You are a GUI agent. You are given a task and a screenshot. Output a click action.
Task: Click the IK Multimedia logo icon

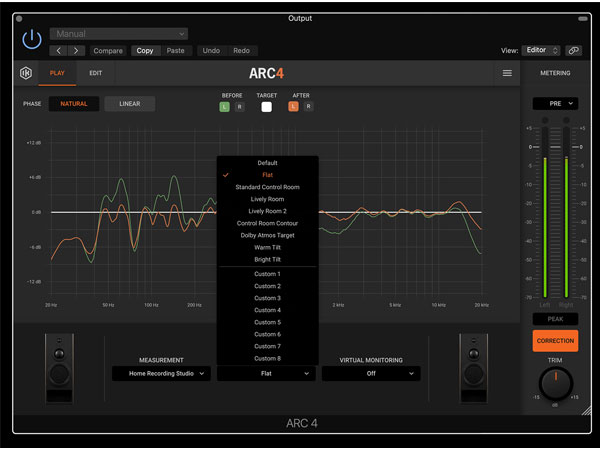(26, 73)
